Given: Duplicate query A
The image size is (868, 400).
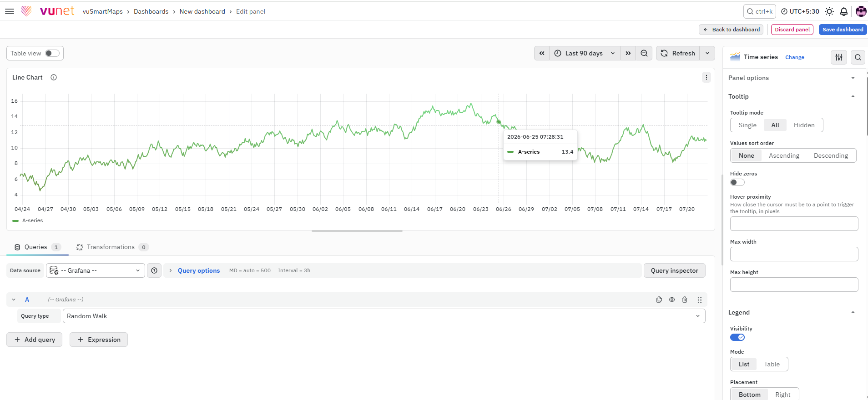Looking at the screenshot, I should [659, 300].
